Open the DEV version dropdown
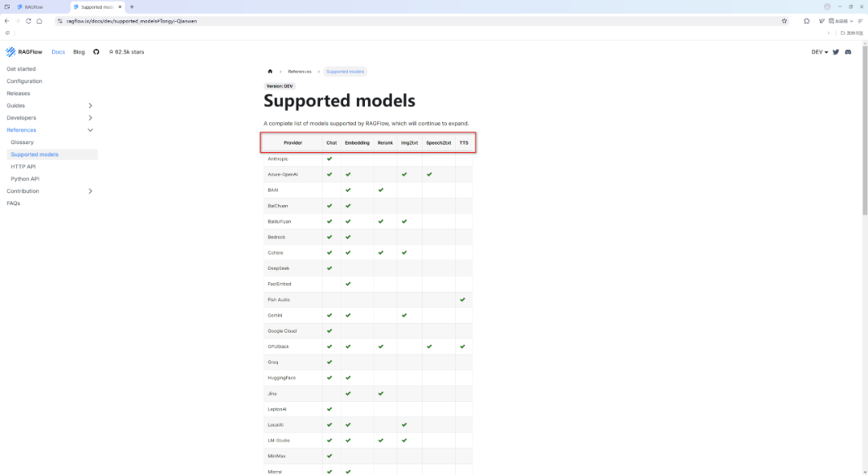 820,52
